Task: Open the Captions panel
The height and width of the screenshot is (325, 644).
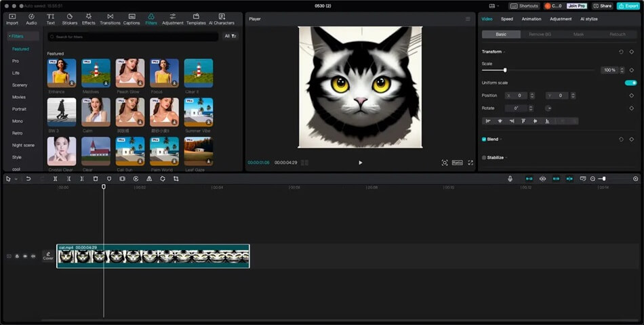Action: 132,19
